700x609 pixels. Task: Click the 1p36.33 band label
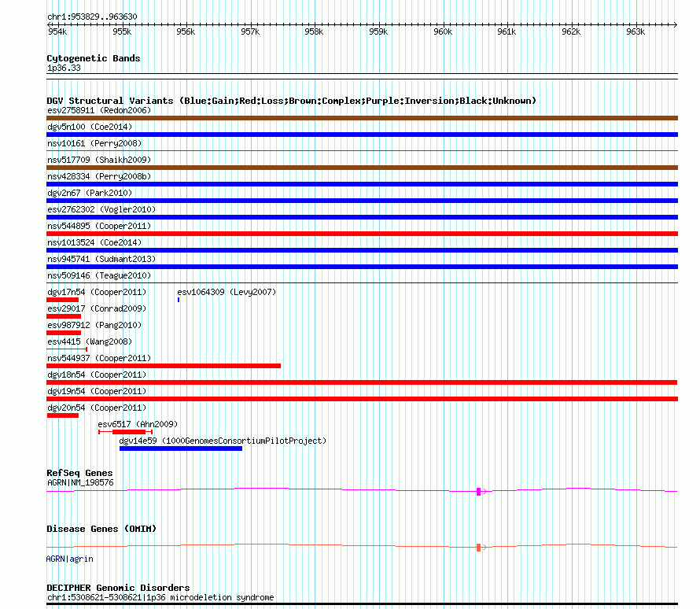tap(64, 68)
